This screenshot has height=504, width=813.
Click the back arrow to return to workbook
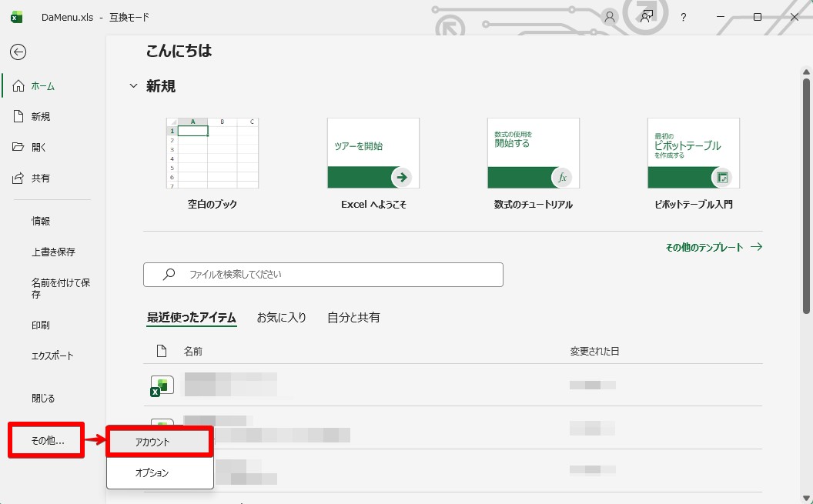tap(18, 52)
